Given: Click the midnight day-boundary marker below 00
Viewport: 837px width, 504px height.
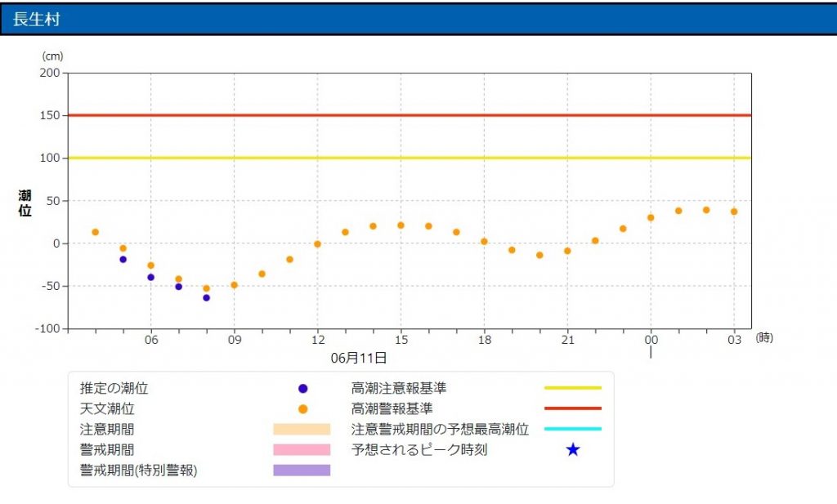Looking at the screenshot, I should click(651, 353).
